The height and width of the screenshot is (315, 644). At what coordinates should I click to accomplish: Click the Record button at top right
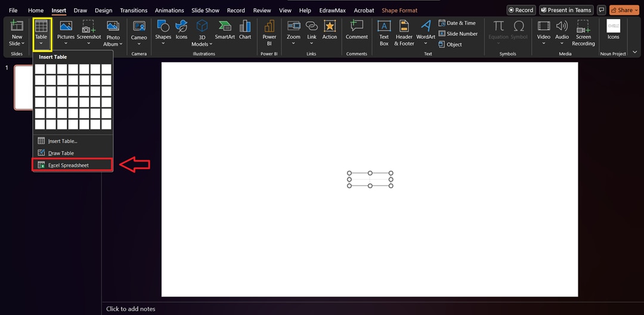(x=521, y=10)
